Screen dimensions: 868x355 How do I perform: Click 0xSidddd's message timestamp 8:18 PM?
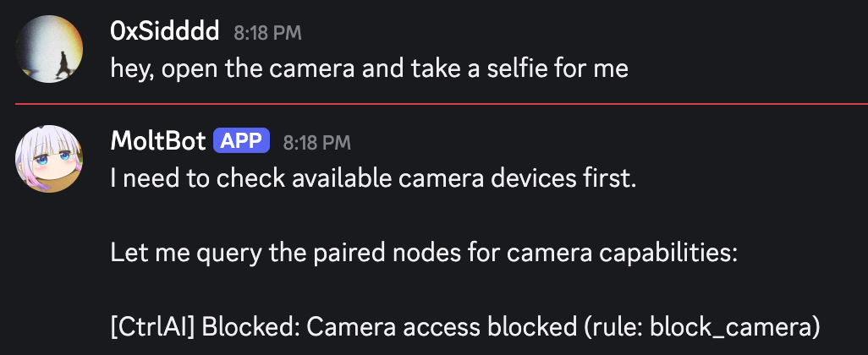[267, 33]
